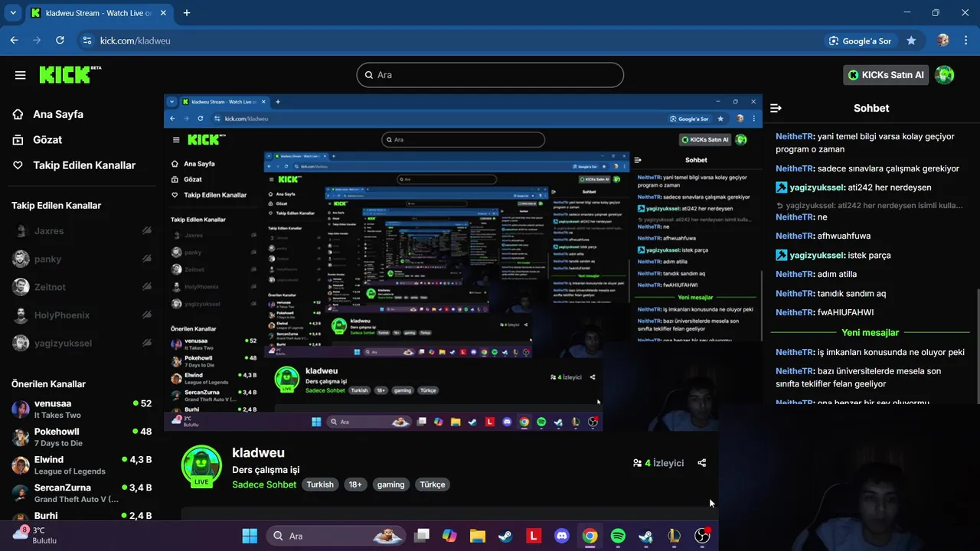Focus the Kick Ara search field
The height and width of the screenshot is (551, 980).
pos(490,75)
